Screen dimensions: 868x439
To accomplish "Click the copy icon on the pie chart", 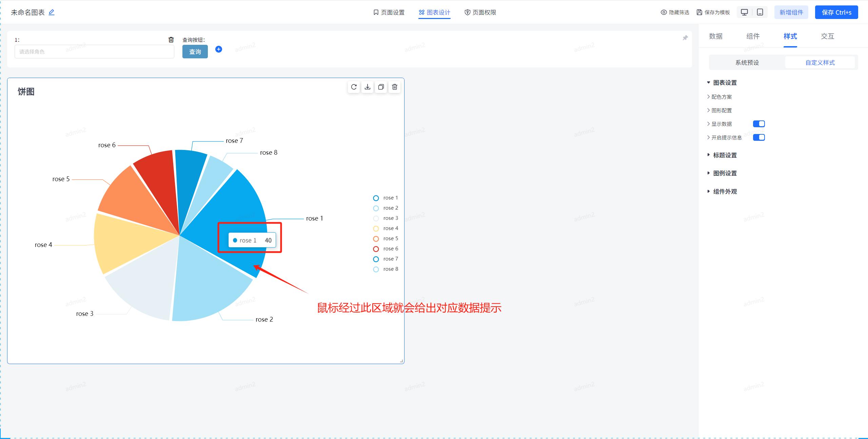I will [x=381, y=87].
